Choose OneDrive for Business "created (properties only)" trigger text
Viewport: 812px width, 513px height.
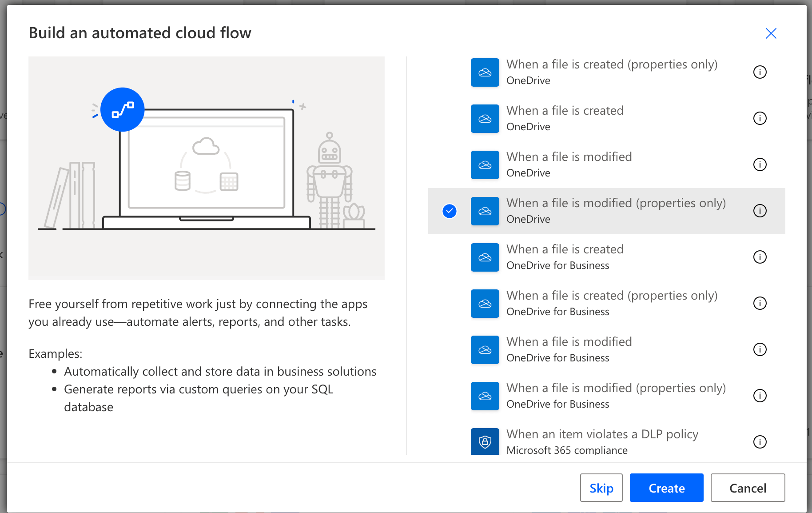(612, 296)
